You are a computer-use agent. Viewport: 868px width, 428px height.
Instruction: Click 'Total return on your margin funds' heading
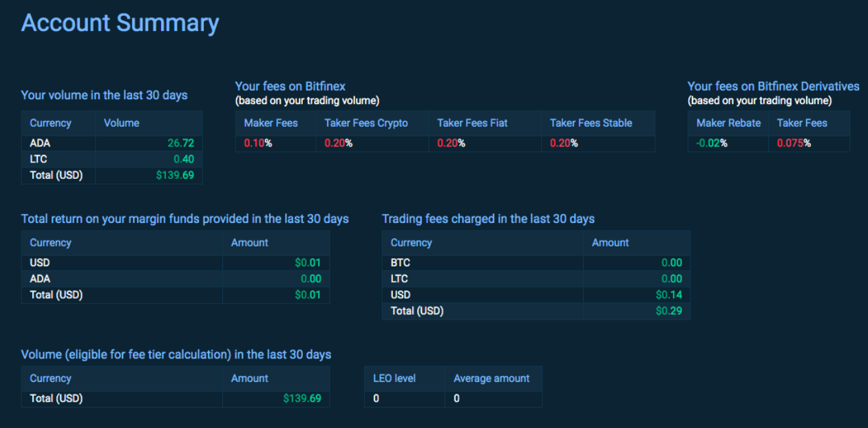[x=184, y=219]
